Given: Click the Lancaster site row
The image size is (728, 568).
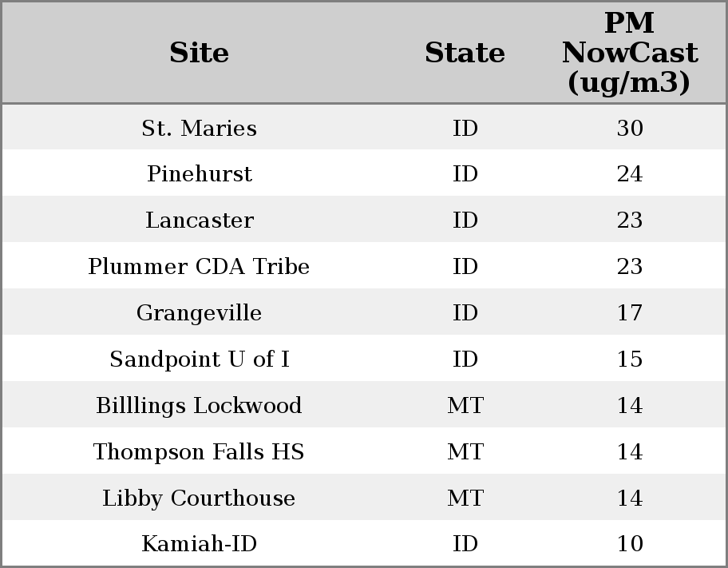Looking at the screenshot, I should pos(199,220).
